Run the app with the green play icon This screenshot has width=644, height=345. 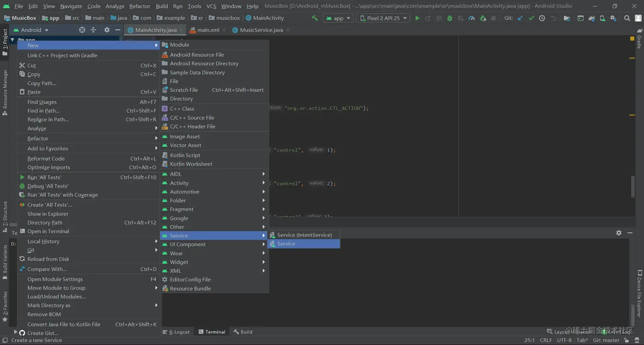417,18
